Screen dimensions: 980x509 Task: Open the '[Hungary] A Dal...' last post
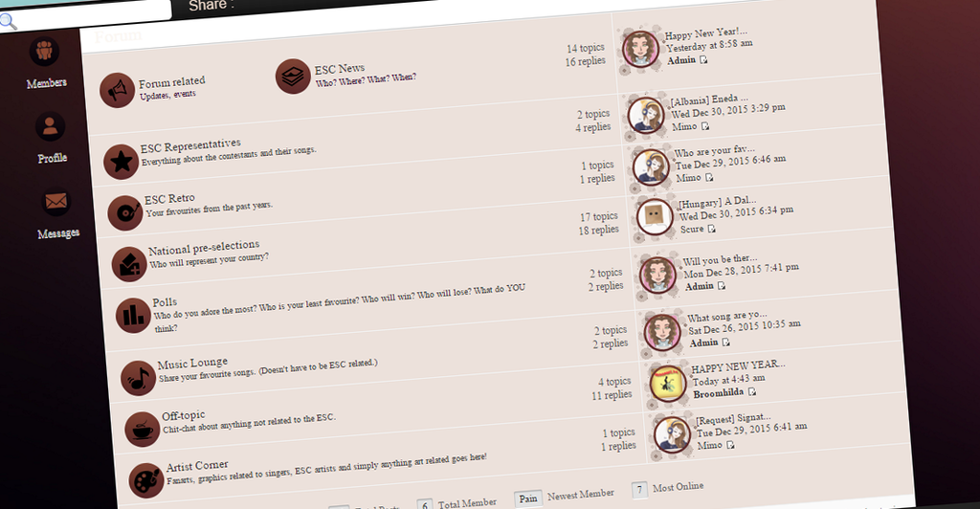pos(717,202)
